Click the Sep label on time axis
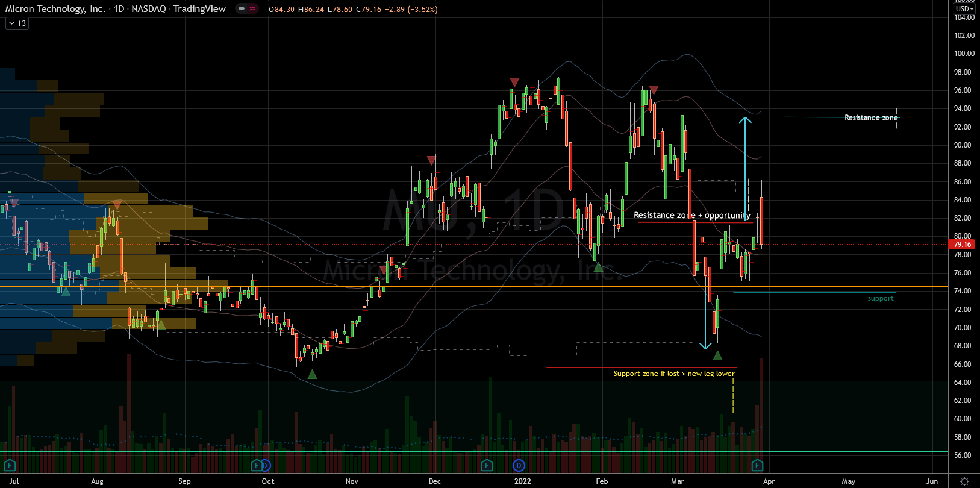This screenshot has width=980, height=488. coord(184,481)
